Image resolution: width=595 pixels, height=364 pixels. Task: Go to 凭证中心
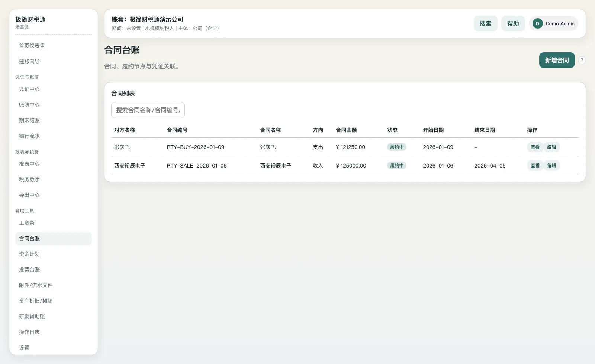tap(29, 89)
